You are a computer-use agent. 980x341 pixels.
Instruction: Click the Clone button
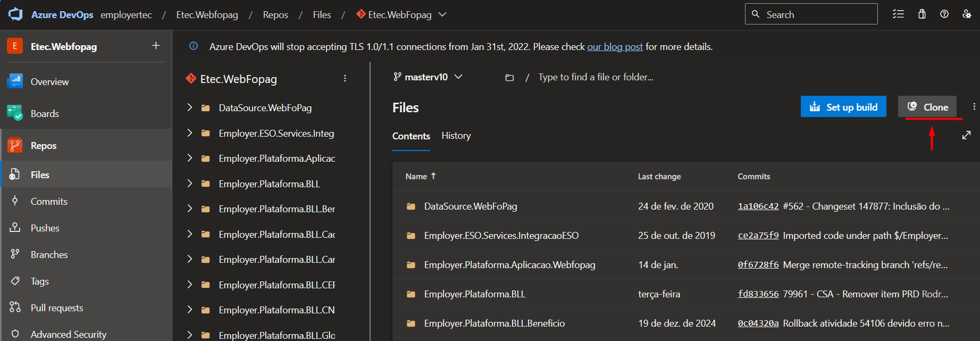927,107
